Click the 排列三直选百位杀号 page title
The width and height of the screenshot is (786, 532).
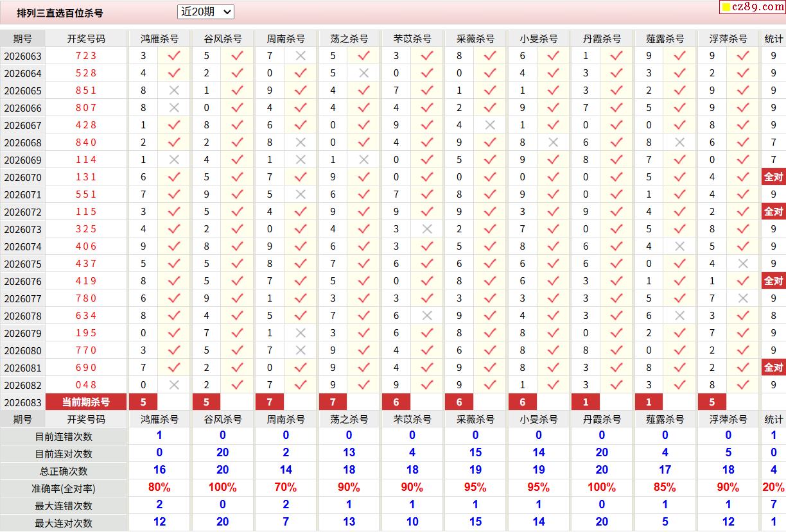(60, 13)
